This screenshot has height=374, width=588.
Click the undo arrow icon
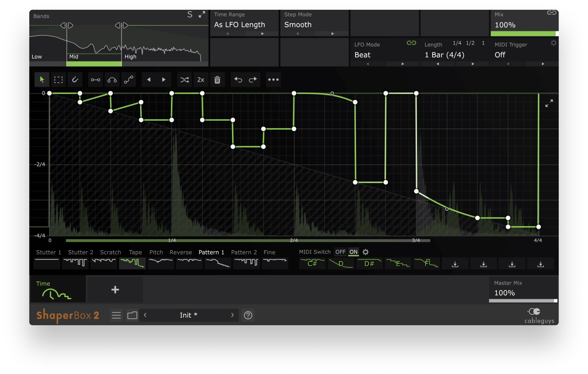[238, 80]
